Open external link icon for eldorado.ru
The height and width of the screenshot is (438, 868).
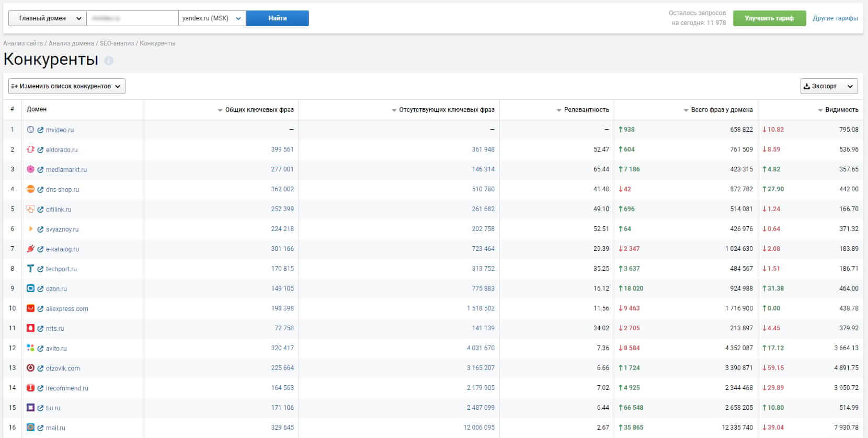pyautogui.click(x=40, y=150)
